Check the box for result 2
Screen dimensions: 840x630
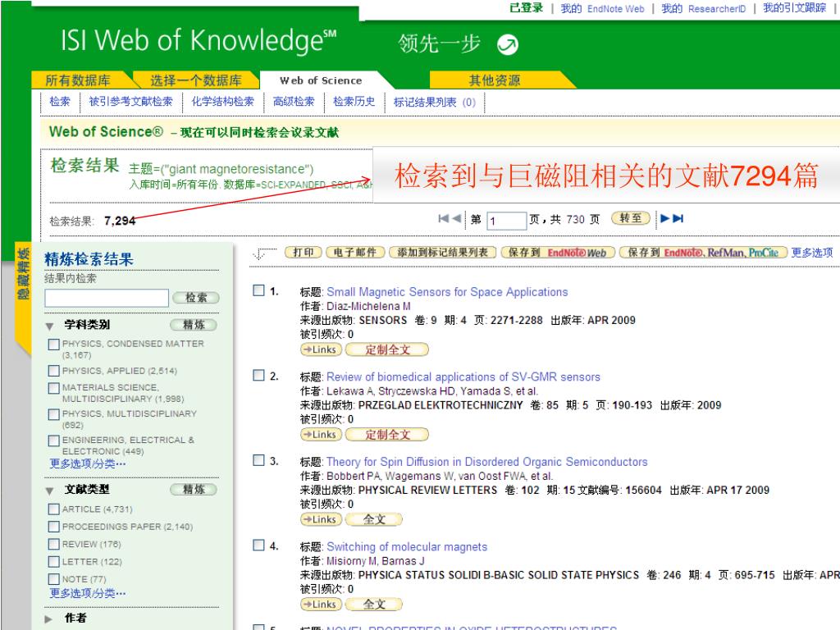[x=258, y=375]
